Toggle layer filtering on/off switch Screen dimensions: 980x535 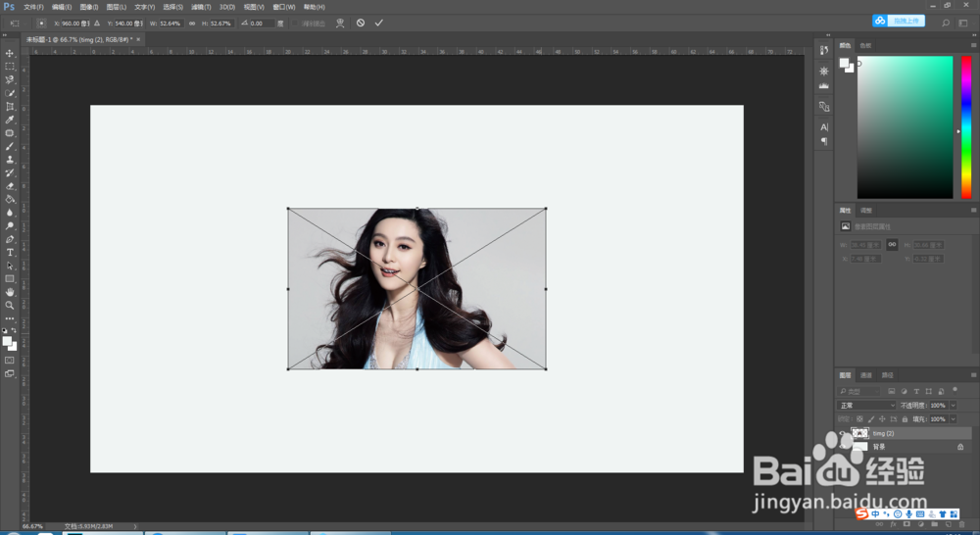955,390
